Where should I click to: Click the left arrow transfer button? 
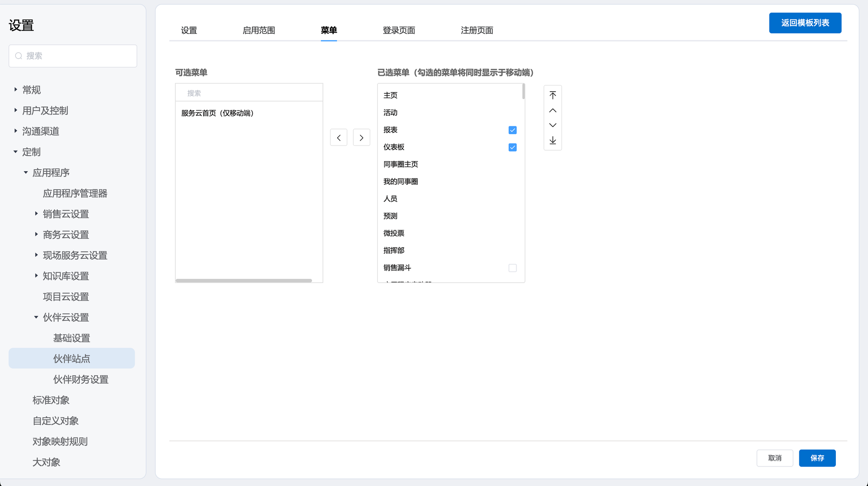pyautogui.click(x=339, y=138)
